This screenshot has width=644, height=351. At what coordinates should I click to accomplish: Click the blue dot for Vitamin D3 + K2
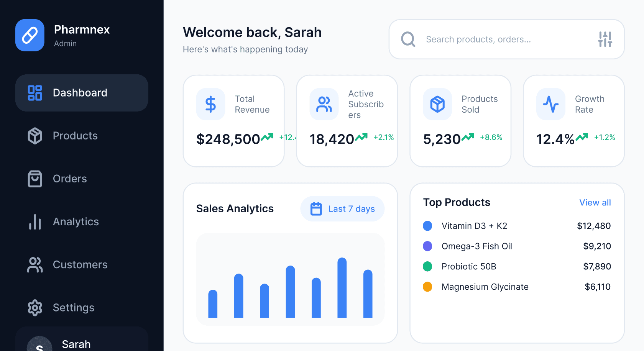[x=427, y=226]
